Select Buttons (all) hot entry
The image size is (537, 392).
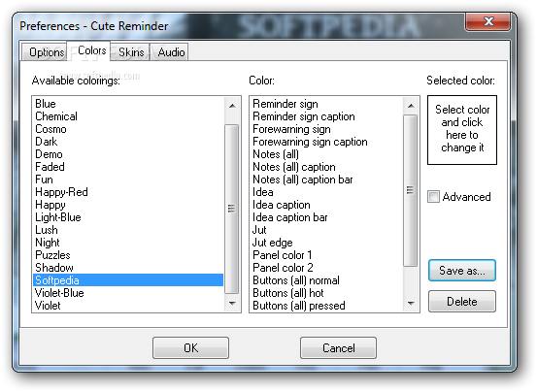pos(327,293)
